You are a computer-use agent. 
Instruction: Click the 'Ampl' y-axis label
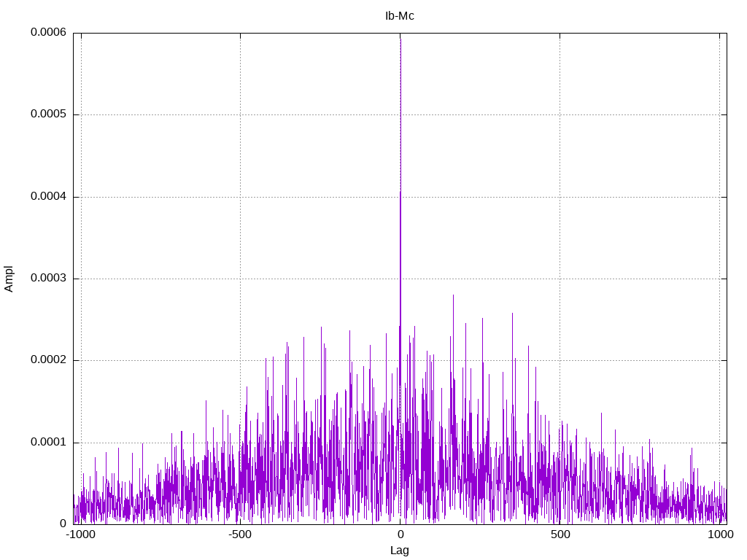click(x=9, y=279)
